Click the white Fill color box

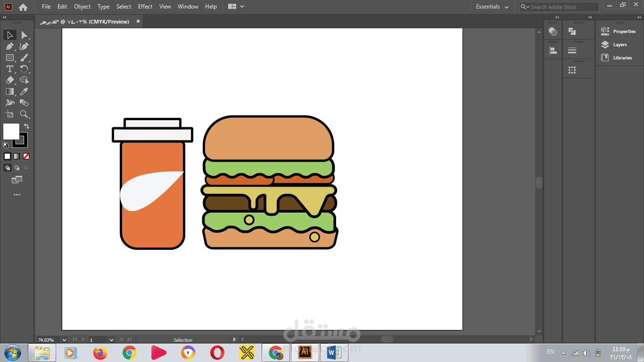[11, 132]
